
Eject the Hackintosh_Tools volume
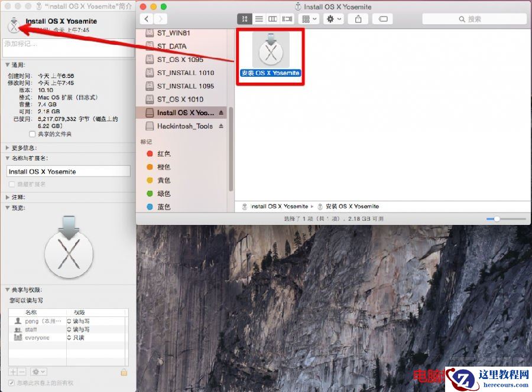(221, 126)
